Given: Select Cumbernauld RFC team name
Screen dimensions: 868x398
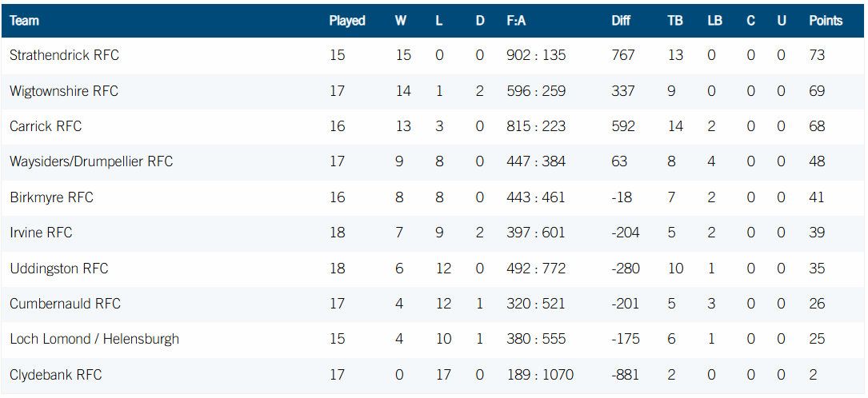Looking at the screenshot, I should pyautogui.click(x=65, y=304).
